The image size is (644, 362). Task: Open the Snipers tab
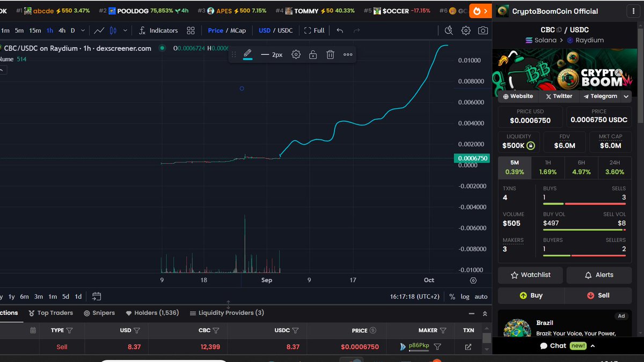click(99, 313)
